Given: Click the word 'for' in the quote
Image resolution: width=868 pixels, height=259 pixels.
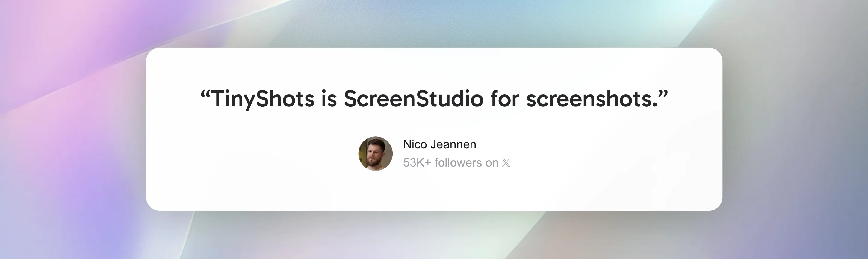Looking at the screenshot, I should pos(505,99).
